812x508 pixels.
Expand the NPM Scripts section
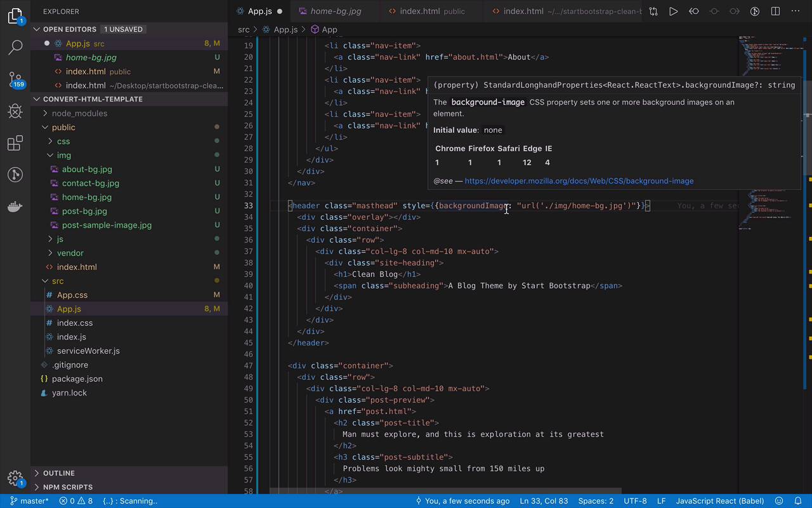click(x=129, y=487)
